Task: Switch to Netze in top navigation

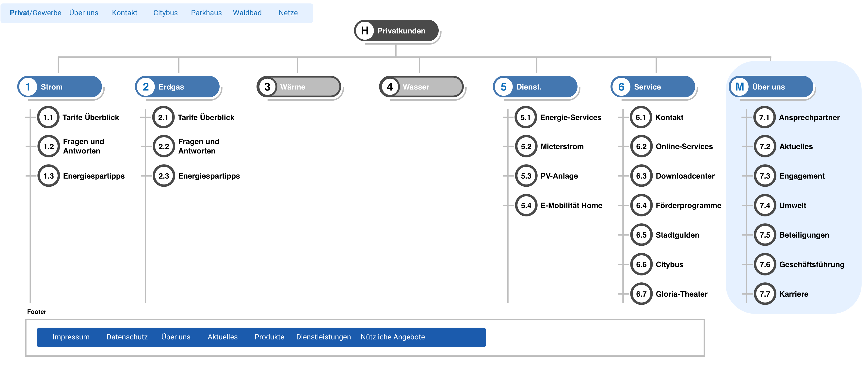Action: pos(288,13)
